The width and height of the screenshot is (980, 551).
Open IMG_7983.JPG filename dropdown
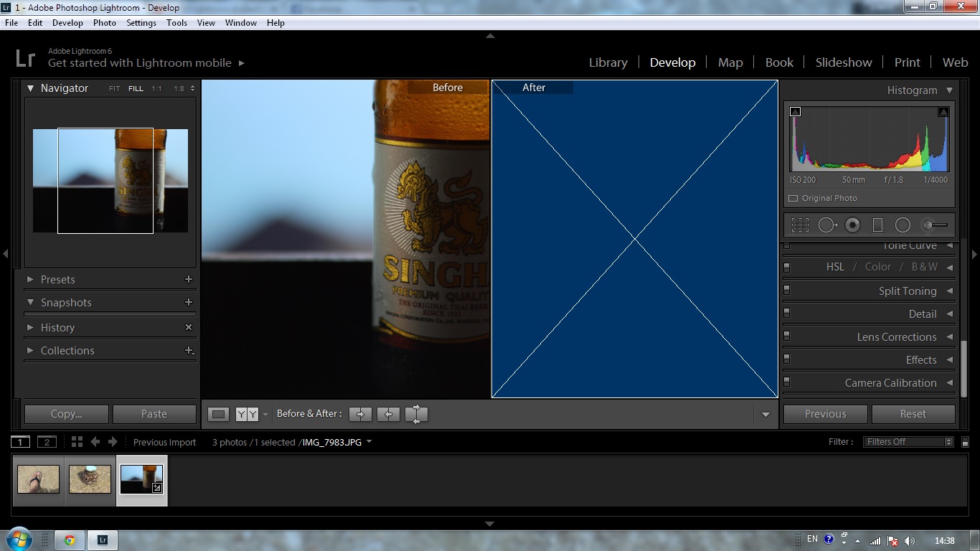(369, 442)
